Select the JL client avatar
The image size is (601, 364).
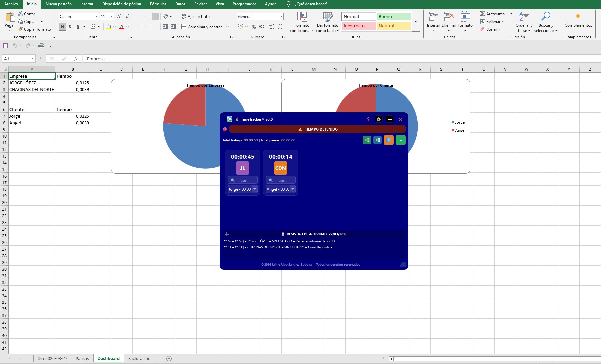point(242,168)
